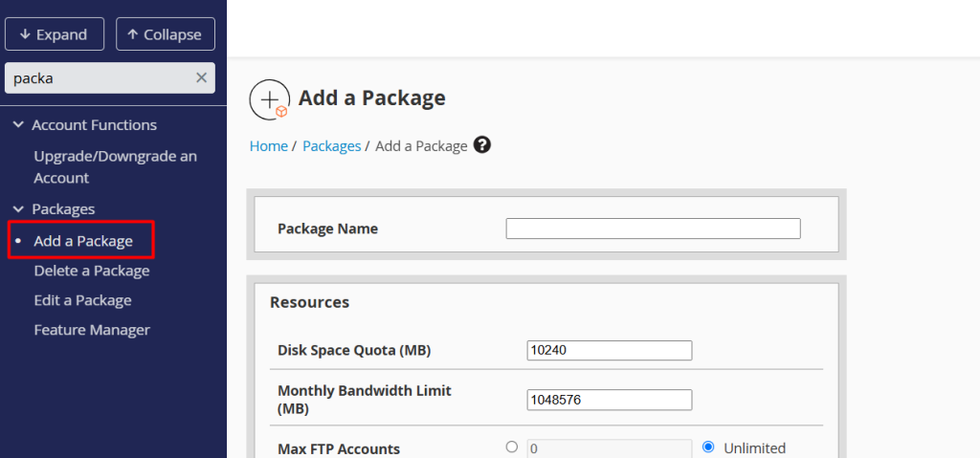Click the 'Resources' section heading
Image resolution: width=980 pixels, height=458 pixels.
point(309,302)
